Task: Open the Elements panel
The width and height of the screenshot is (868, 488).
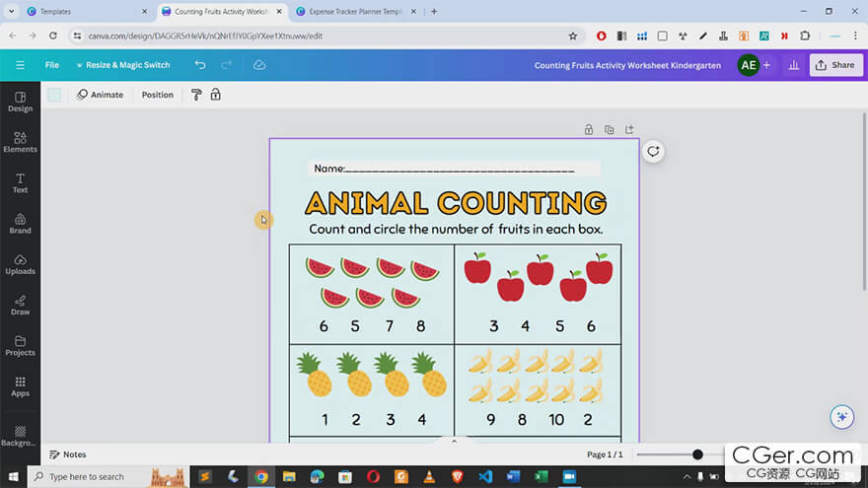Action: 20,142
